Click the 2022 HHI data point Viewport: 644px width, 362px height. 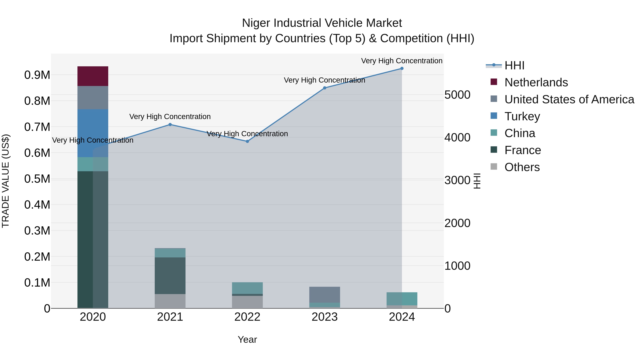(x=247, y=141)
